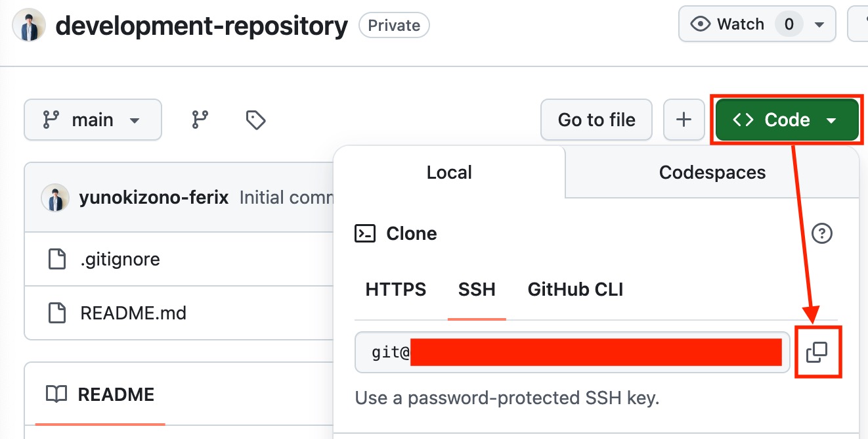868x439 pixels.
Task: Click the yunokizono-ferix username link
Action: tap(154, 197)
